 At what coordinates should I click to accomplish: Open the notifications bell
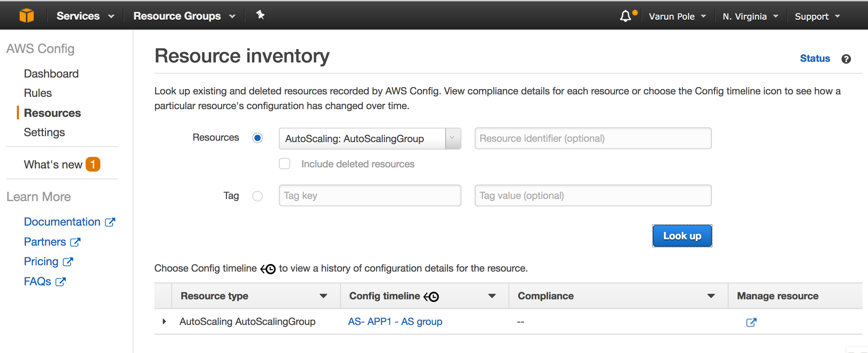tap(626, 16)
